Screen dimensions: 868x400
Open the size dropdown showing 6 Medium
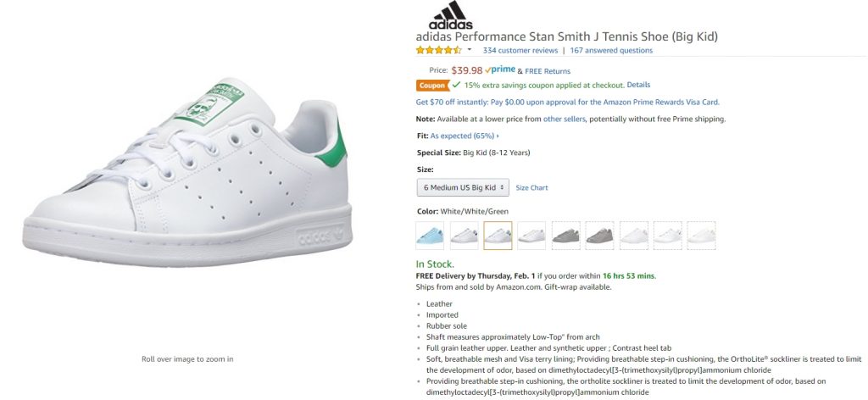pos(463,187)
